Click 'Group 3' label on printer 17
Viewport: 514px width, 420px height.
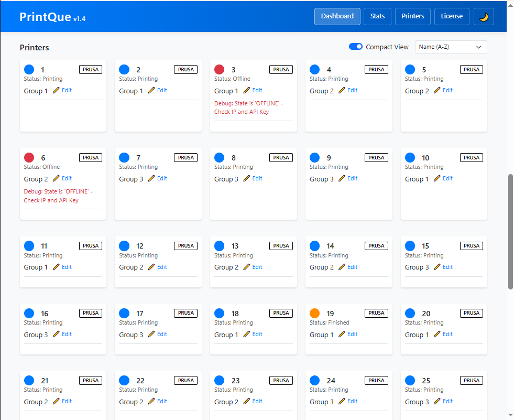click(x=131, y=335)
